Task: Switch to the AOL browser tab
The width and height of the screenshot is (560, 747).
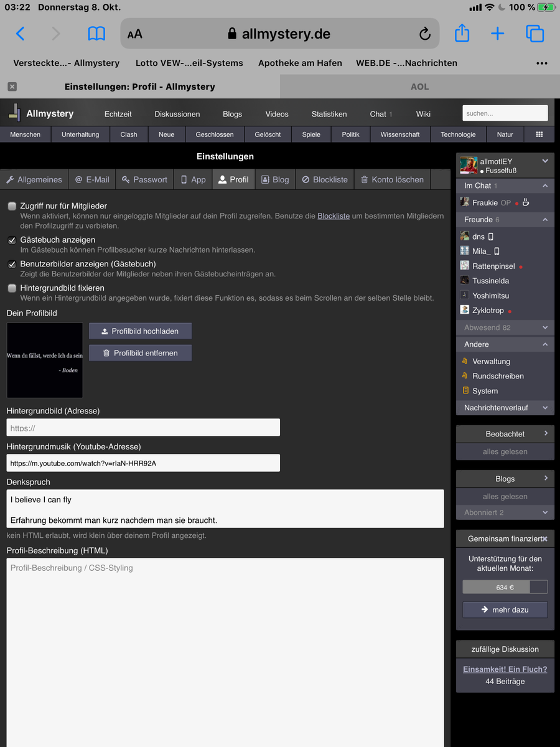Action: 420,87
